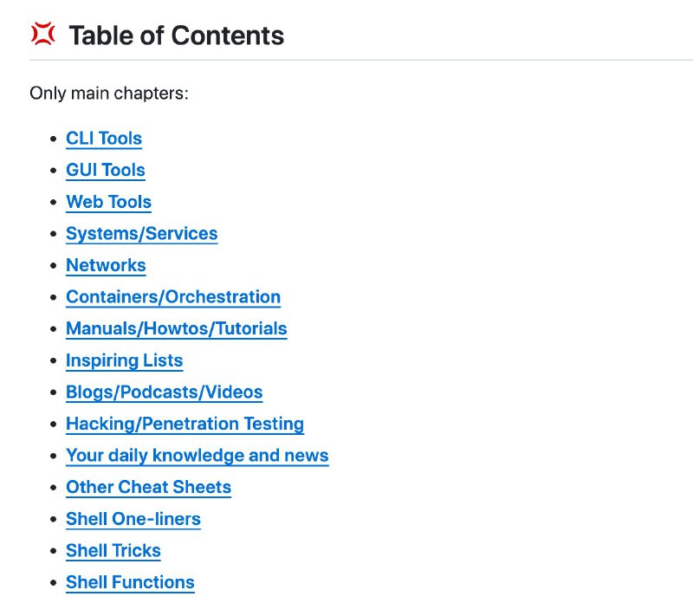Image resolution: width=693 pixels, height=616 pixels.
Task: Click the 'Only main chapters:' text
Action: (x=109, y=93)
